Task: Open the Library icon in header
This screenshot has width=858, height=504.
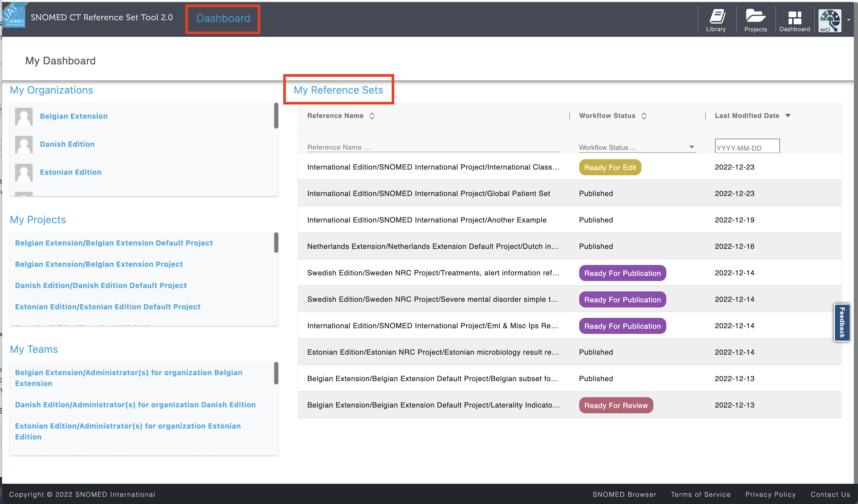Action: [716, 20]
